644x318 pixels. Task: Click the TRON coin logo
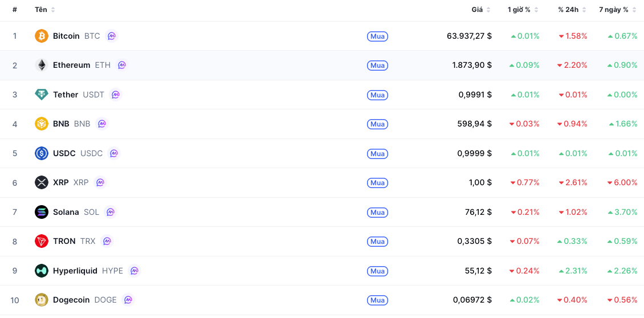pos(42,241)
